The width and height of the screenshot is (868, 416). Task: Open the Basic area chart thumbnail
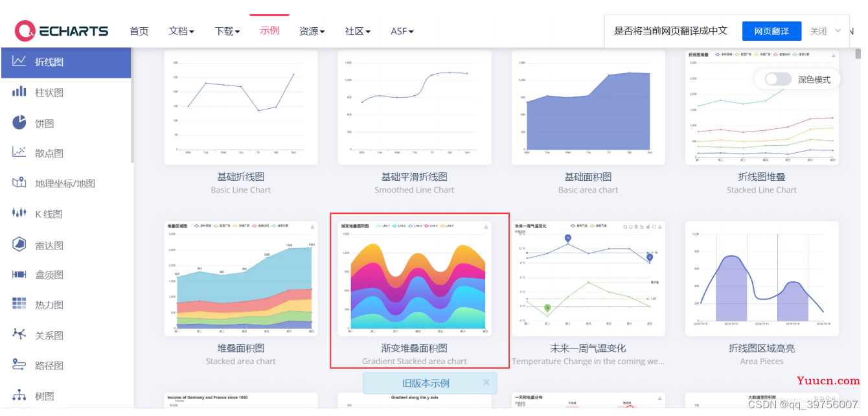tap(588, 107)
